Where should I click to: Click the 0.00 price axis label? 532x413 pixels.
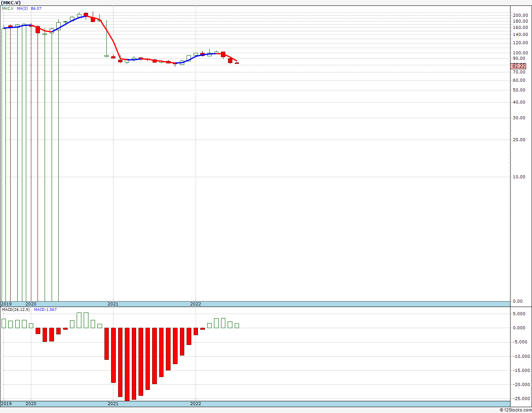[x=518, y=301]
